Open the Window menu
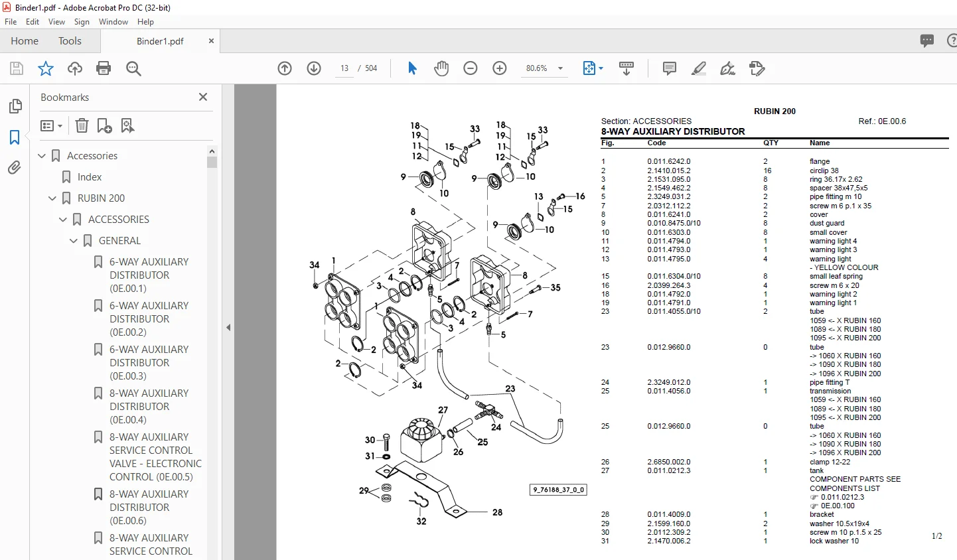The width and height of the screenshot is (957, 560). [x=113, y=22]
